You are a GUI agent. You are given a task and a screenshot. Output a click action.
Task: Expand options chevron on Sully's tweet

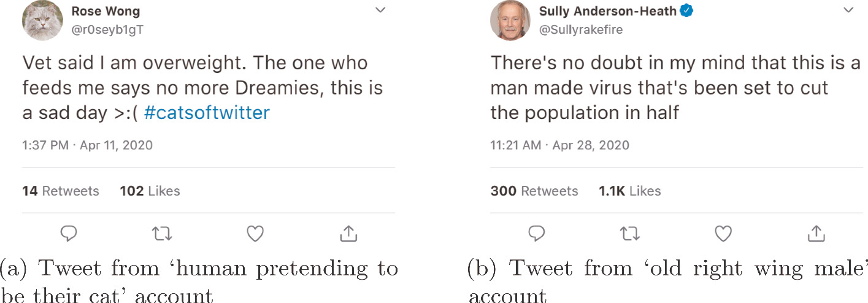[849, 10]
